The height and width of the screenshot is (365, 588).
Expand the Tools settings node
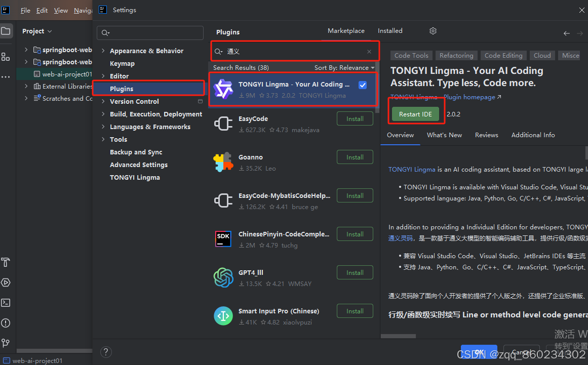(x=103, y=139)
